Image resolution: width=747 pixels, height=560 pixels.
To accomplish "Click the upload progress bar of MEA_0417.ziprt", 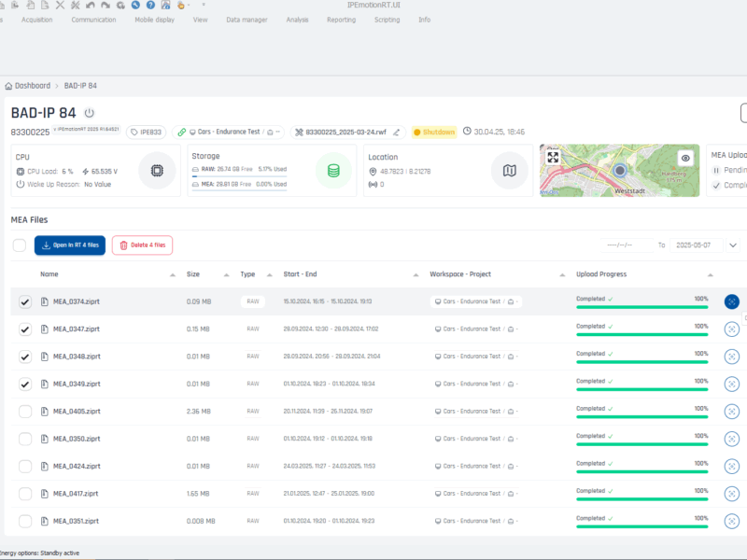I will point(642,500).
